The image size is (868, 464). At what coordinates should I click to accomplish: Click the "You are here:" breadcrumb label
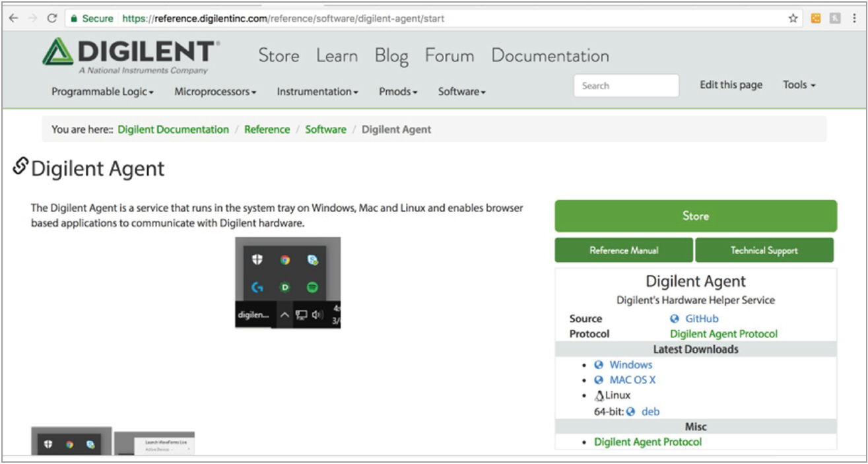coord(82,129)
